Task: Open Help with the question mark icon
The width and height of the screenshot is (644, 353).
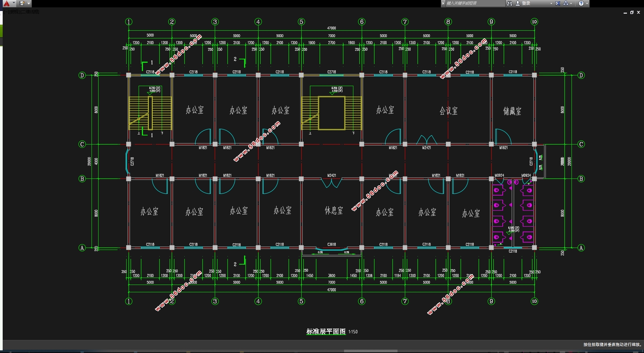Action: coord(581,3)
